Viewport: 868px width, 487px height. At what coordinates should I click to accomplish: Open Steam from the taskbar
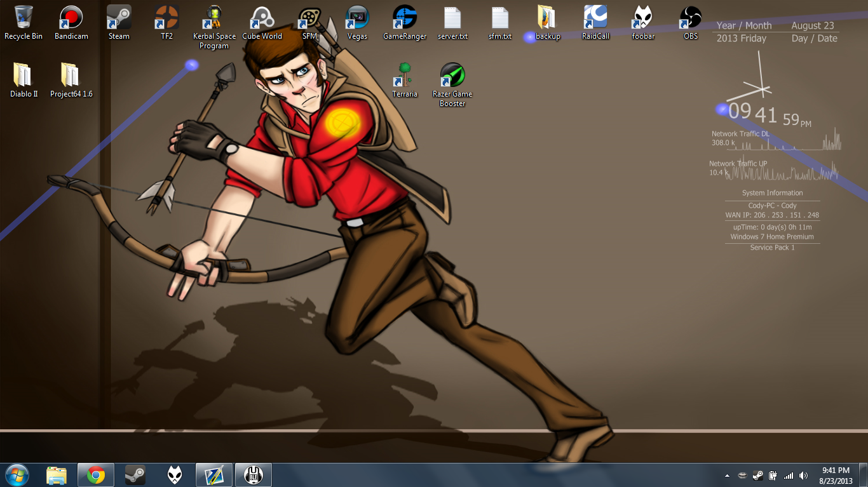point(135,475)
